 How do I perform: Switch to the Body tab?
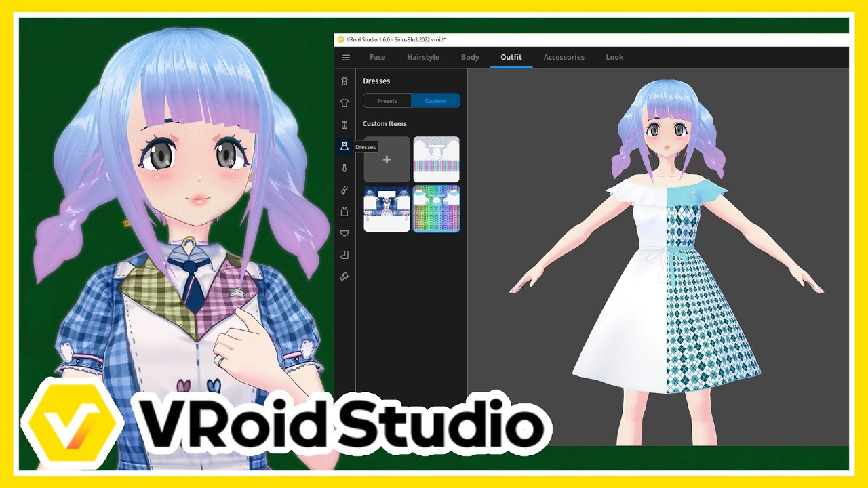[x=470, y=57]
